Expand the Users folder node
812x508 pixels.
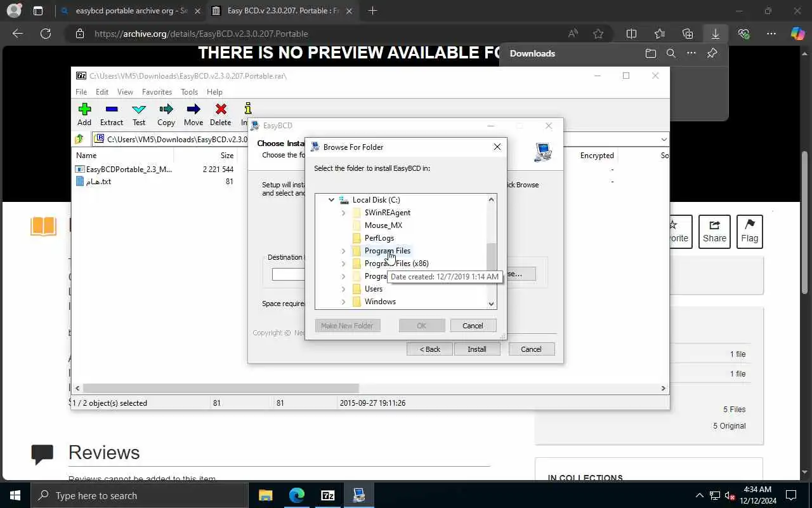[x=343, y=289]
